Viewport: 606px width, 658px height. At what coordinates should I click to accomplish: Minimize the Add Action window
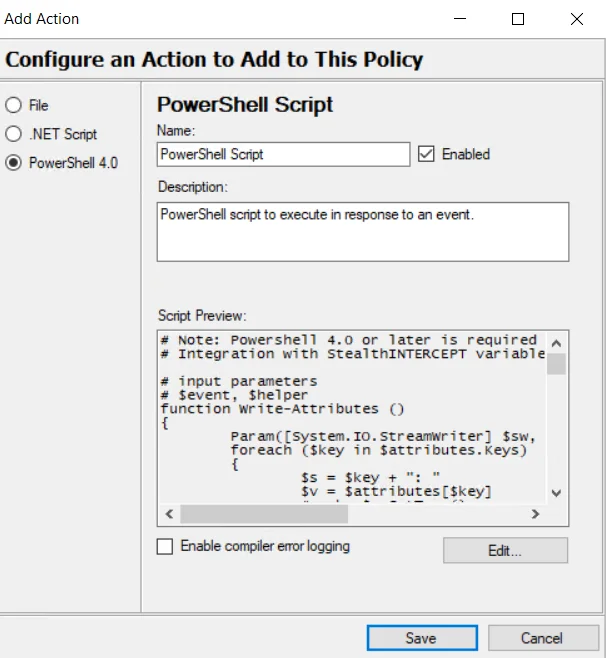460,19
